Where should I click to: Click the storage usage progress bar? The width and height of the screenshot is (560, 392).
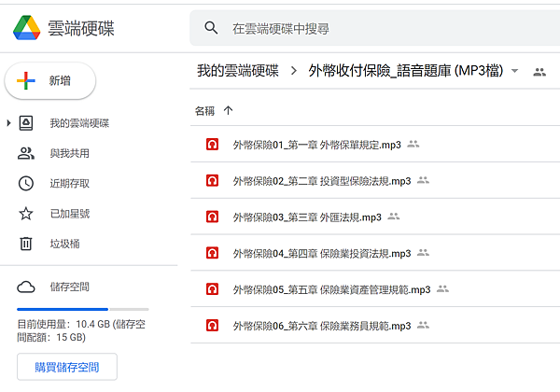(83, 309)
